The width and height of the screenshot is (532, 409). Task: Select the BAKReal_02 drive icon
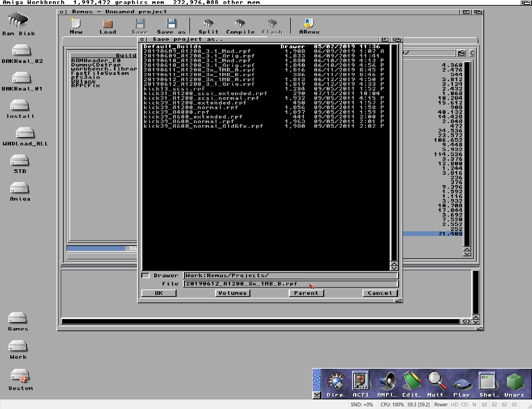[22, 54]
